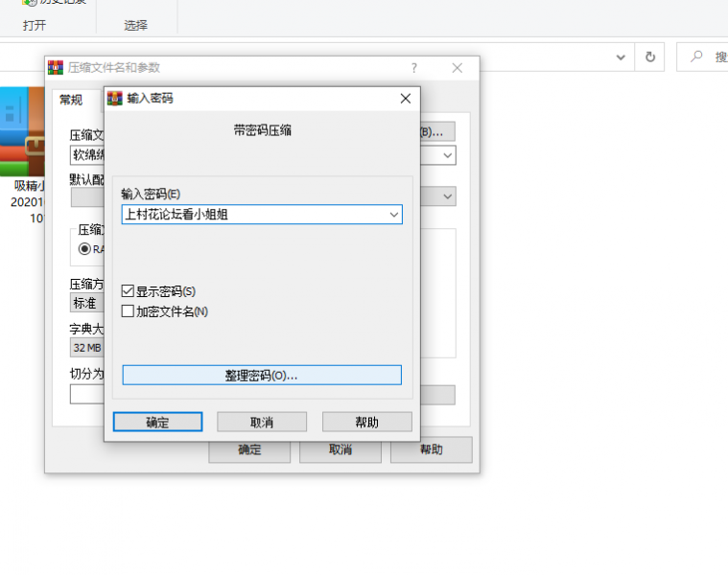Enable the 加密文件名 checkbox
This screenshot has width=728, height=575.
tap(129, 311)
